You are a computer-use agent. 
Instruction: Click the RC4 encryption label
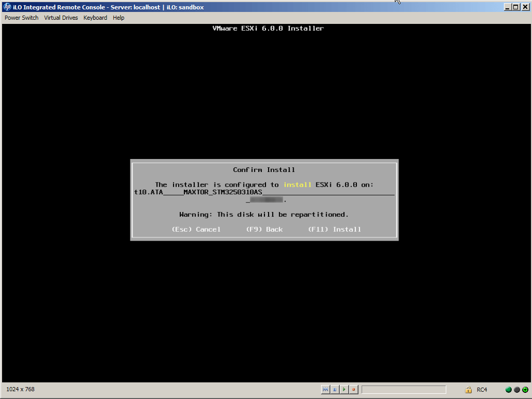point(482,390)
